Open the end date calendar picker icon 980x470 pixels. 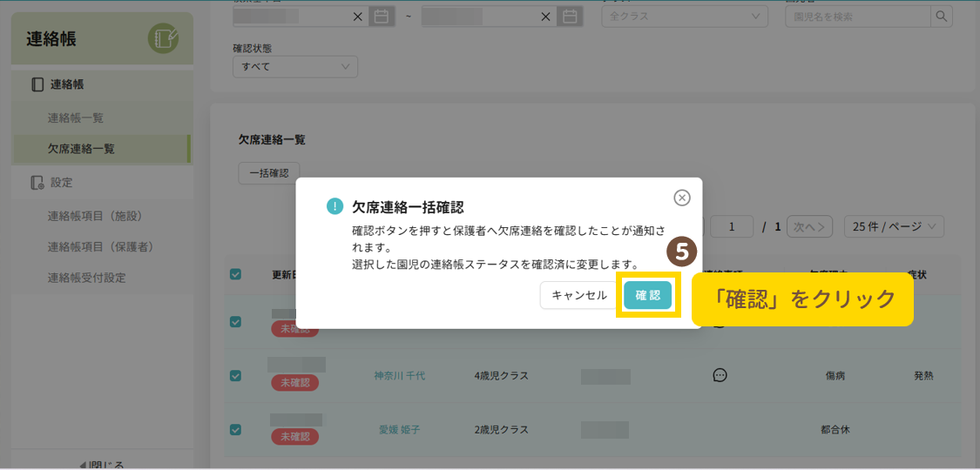pos(569,16)
